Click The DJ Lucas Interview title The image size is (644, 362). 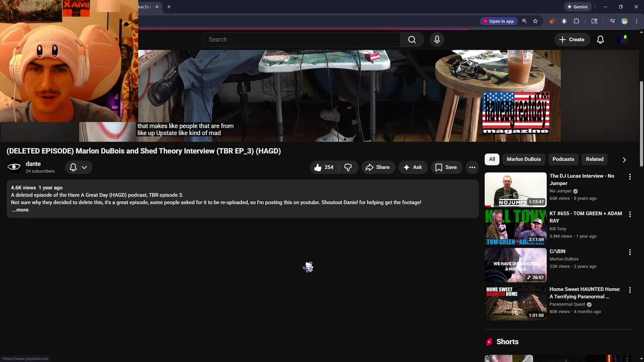(x=582, y=179)
